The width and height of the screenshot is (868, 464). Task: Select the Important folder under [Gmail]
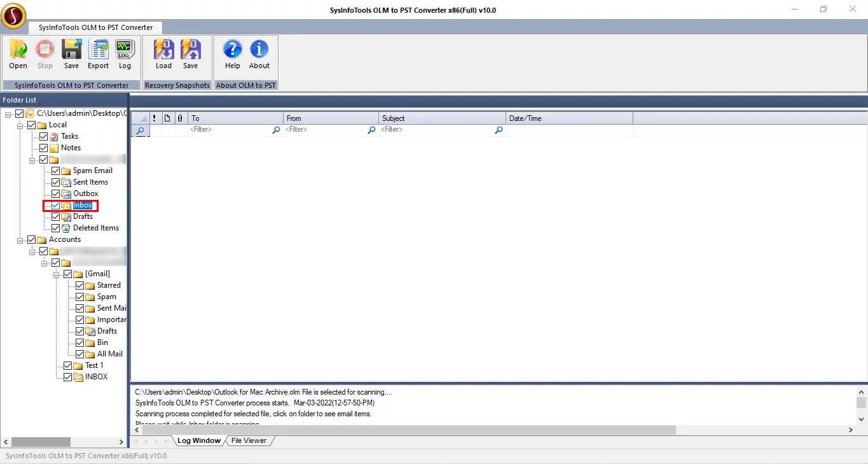pyautogui.click(x=111, y=320)
